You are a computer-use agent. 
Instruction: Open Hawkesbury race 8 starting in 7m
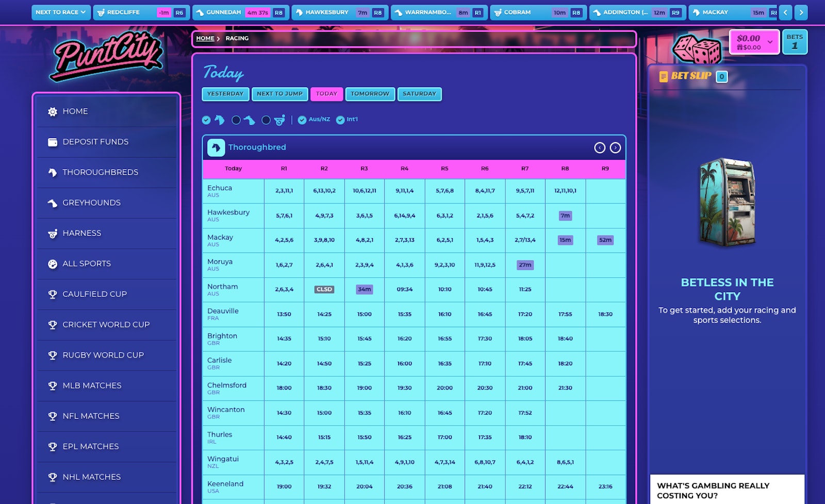tap(565, 216)
